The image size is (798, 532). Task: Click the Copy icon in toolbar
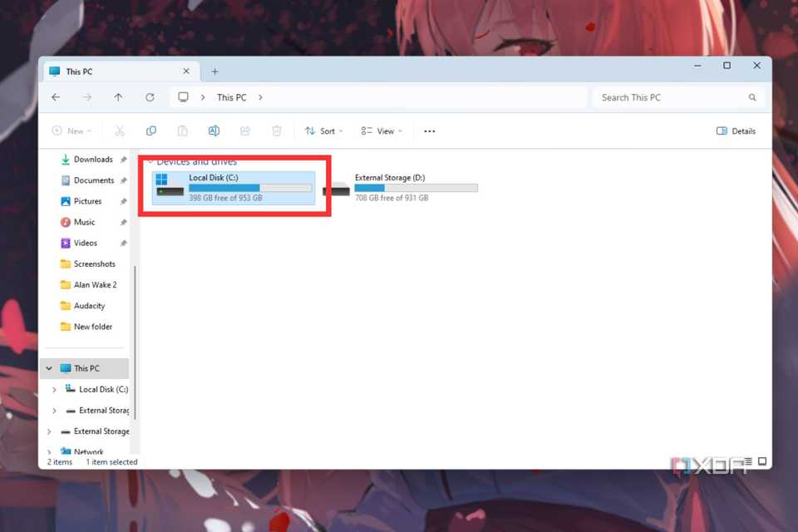(151, 131)
